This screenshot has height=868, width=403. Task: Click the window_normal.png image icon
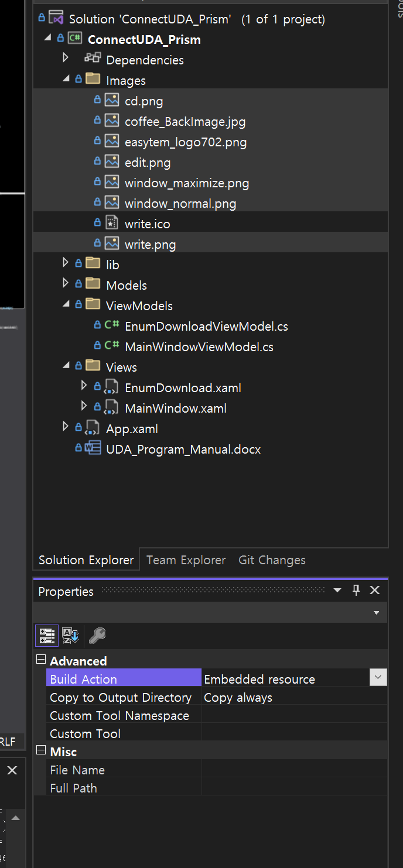[x=112, y=203]
